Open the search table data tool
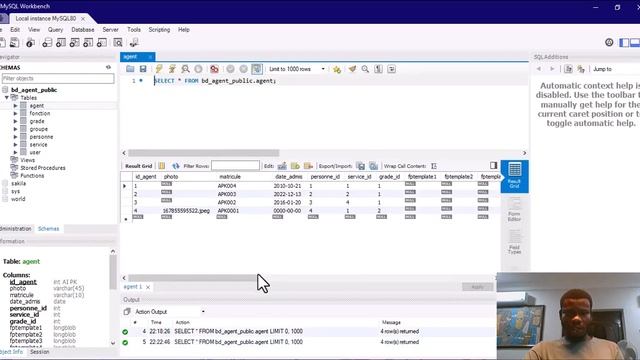The width and height of the screenshot is (640, 360). pyautogui.click(x=118, y=42)
